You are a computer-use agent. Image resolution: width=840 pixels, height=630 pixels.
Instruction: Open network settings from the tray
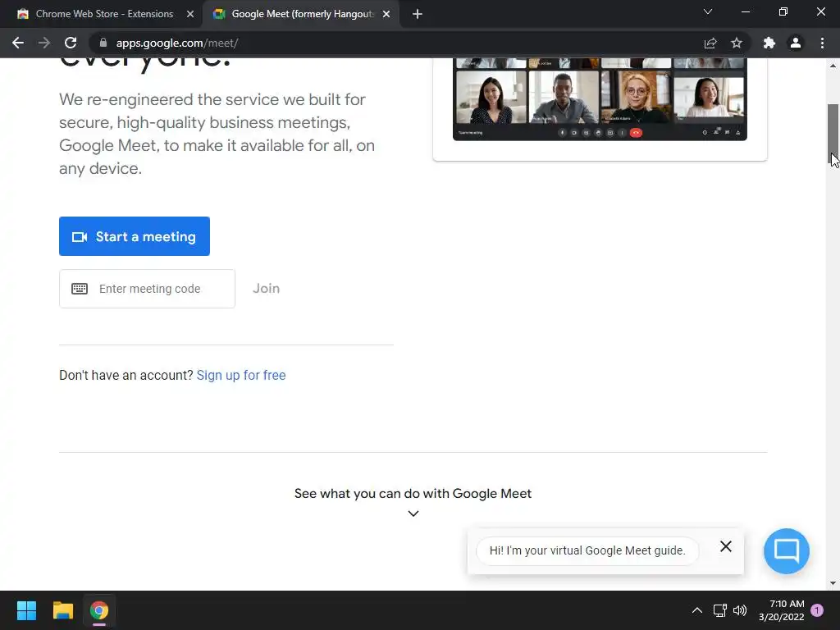720,610
